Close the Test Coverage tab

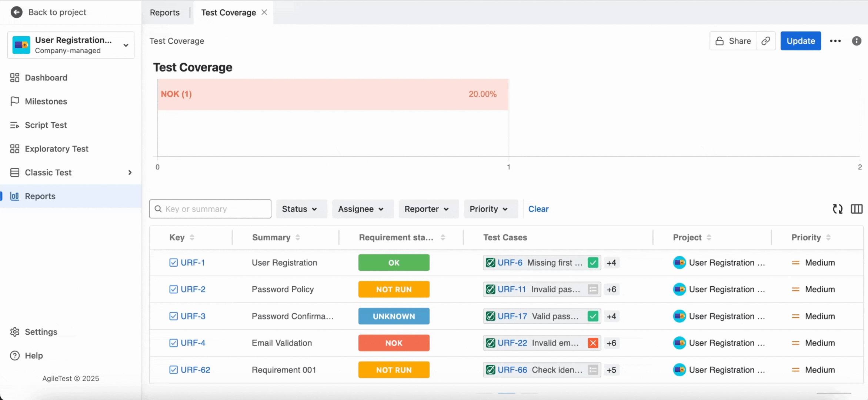(x=264, y=12)
